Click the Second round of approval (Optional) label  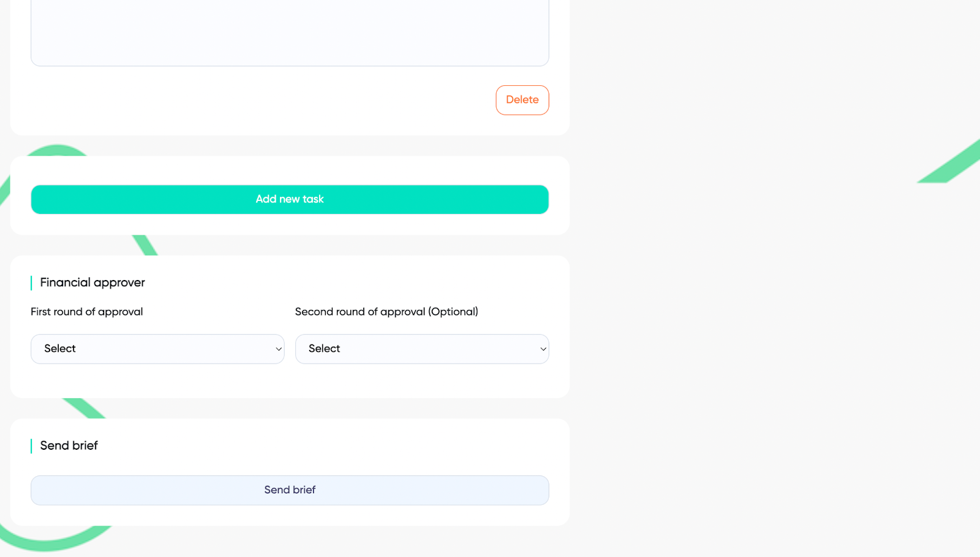(386, 312)
